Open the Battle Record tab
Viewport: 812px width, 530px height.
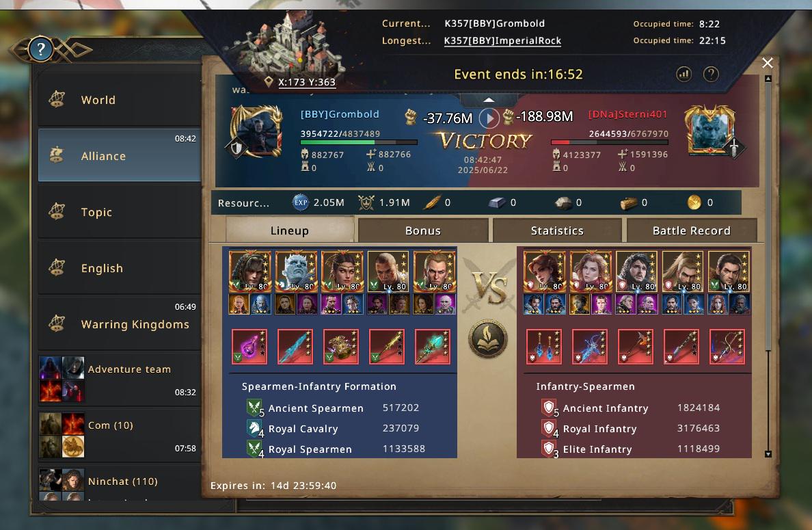point(691,230)
